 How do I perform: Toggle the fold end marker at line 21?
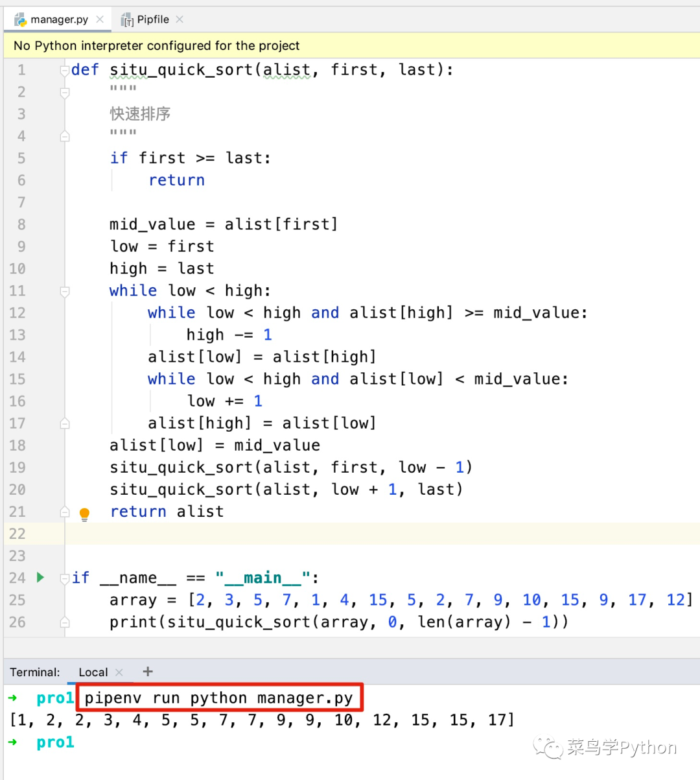point(65,512)
